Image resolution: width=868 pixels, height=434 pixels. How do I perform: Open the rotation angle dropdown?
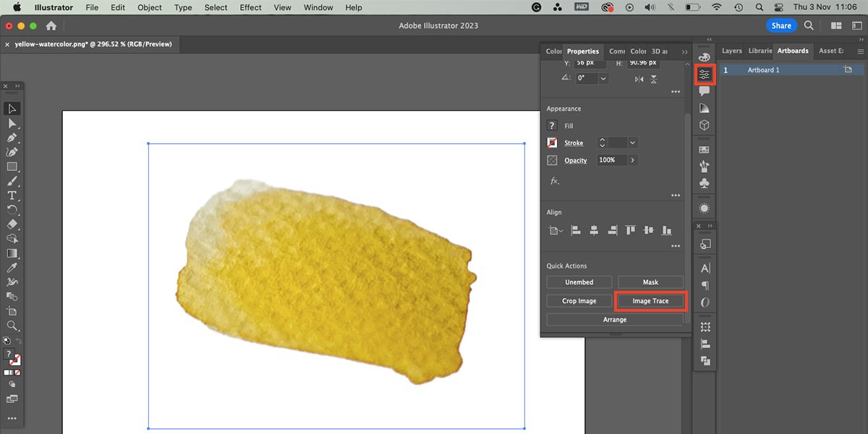tap(603, 79)
